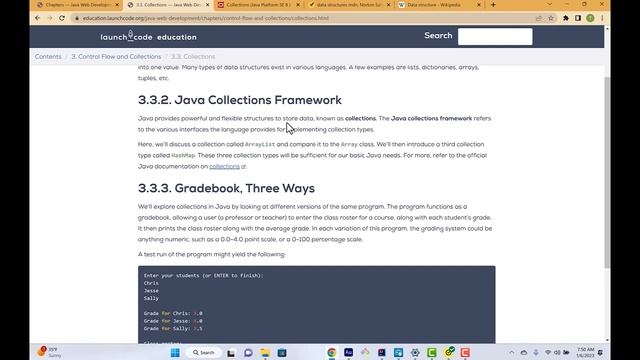
Task: Open the taskbar Chat icon
Action: (248, 353)
